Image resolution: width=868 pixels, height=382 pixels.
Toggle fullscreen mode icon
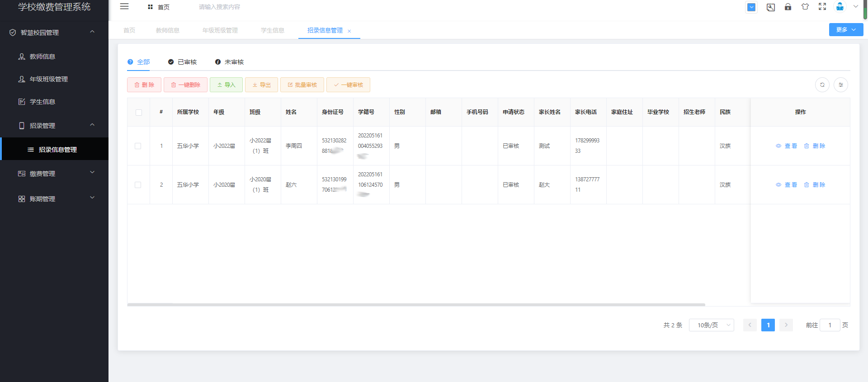[x=822, y=7]
